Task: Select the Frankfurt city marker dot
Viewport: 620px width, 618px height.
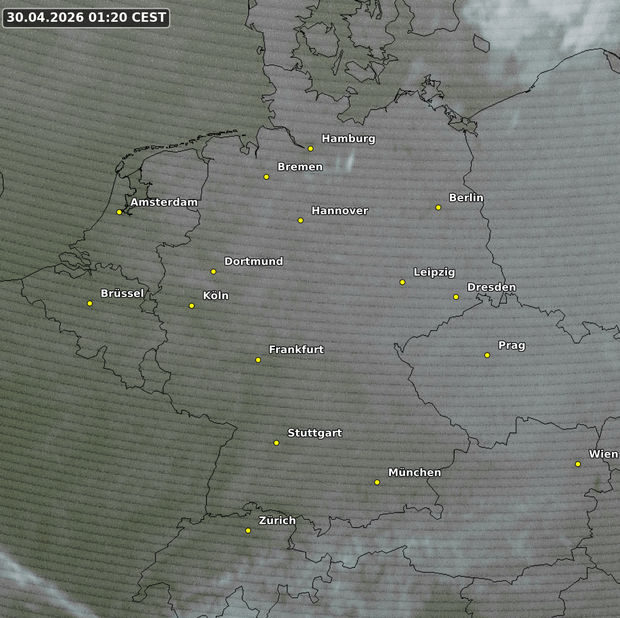Action: tap(258, 359)
